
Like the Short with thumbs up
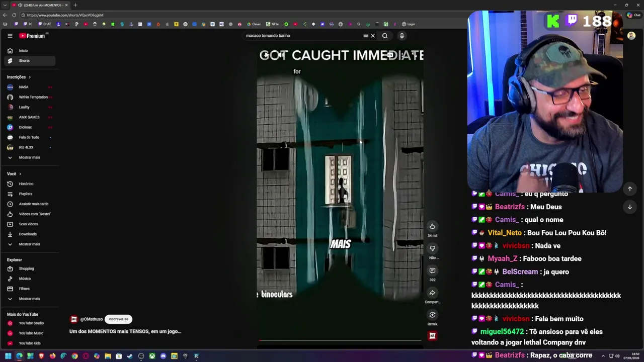[x=432, y=226]
